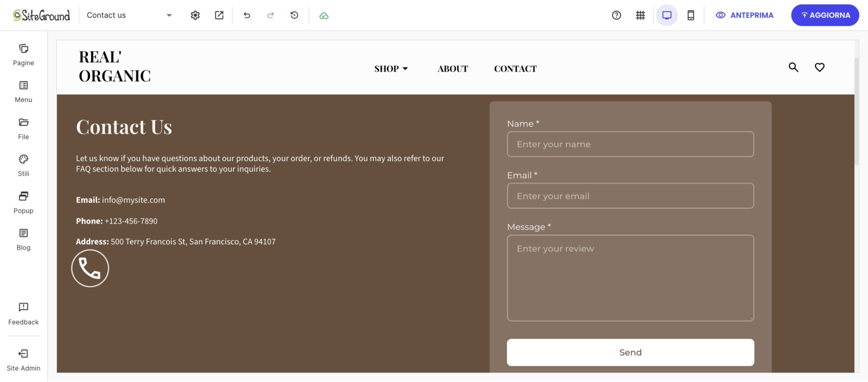868x382 pixels.
Task: Focus the Name input field
Action: coord(631,144)
